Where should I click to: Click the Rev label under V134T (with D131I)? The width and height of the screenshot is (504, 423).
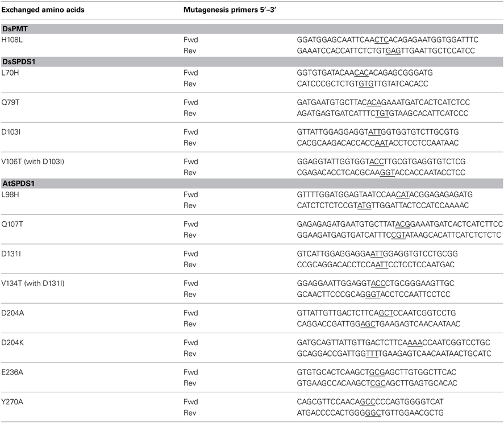click(x=190, y=295)
